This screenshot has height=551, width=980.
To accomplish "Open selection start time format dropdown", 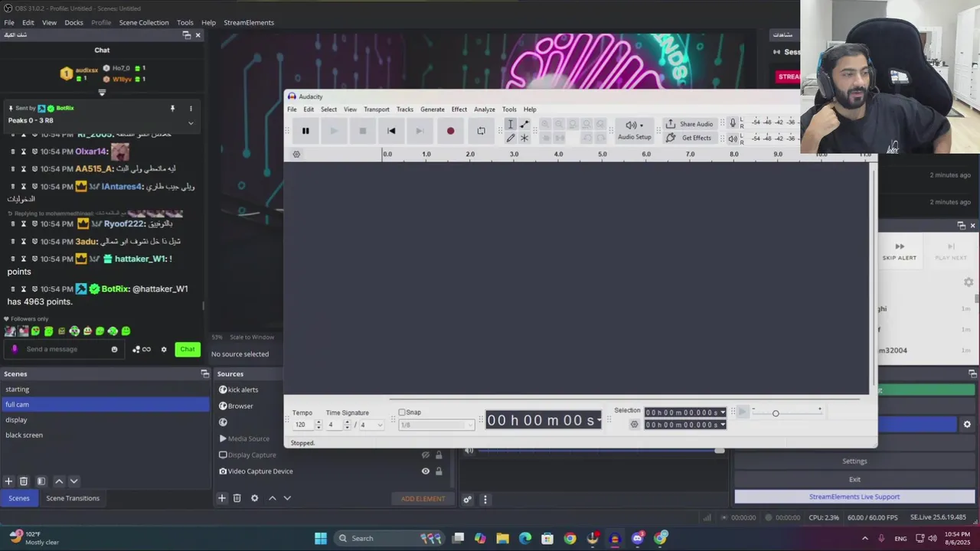I will (x=723, y=412).
